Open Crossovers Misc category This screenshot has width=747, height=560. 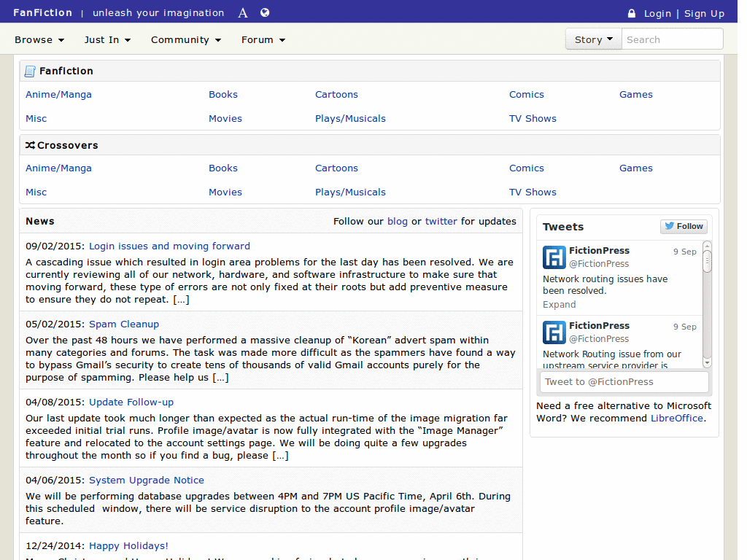[x=36, y=192]
